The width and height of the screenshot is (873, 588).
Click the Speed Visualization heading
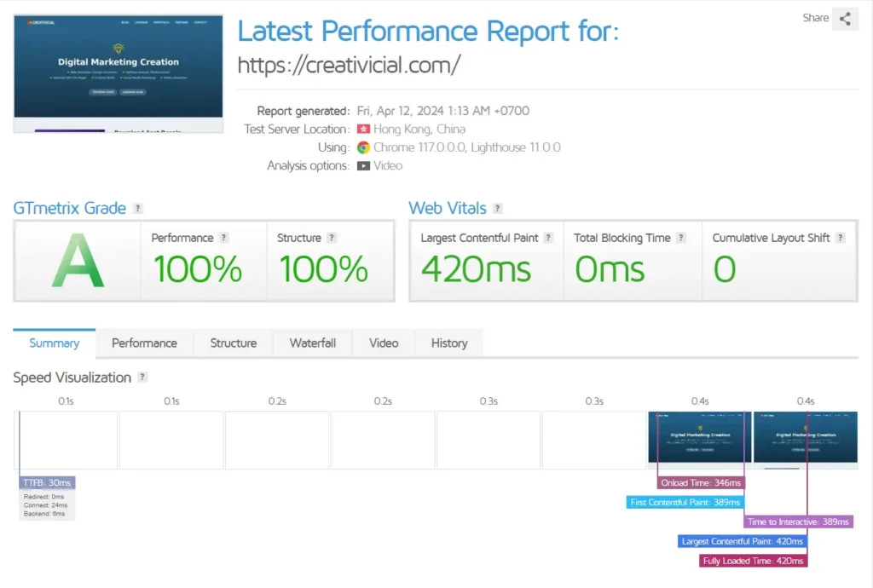click(72, 378)
